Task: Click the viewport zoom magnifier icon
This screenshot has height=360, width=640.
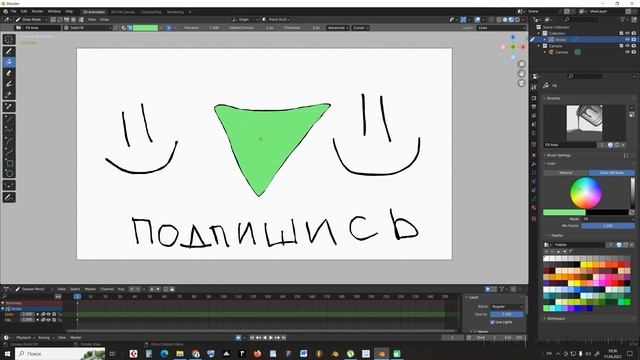Action: click(x=522, y=64)
